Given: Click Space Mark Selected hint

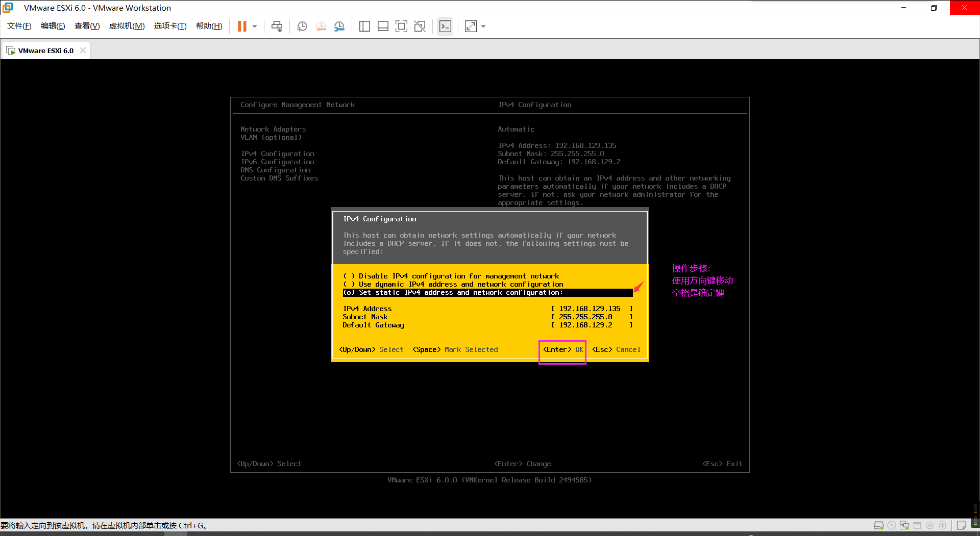Looking at the screenshot, I should coord(455,349).
